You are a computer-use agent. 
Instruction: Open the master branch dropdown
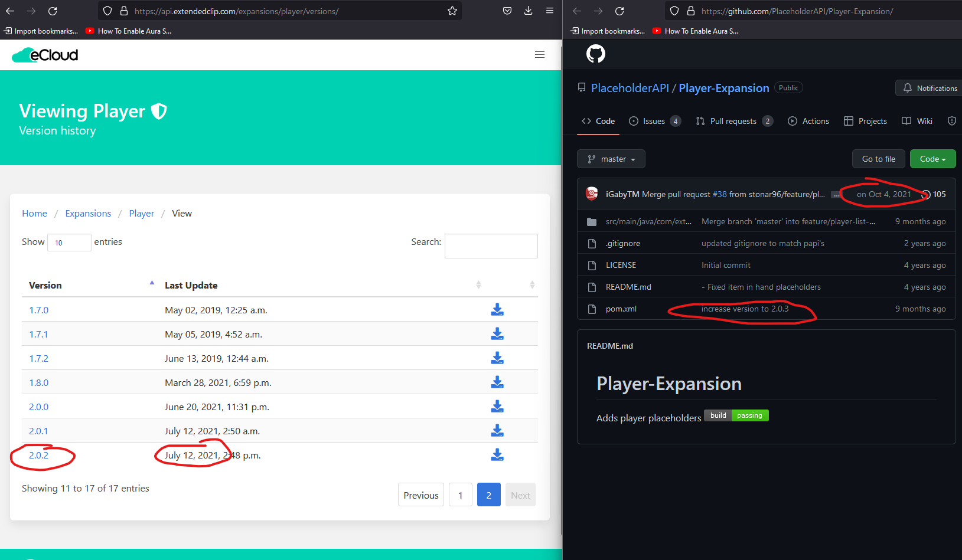pyautogui.click(x=611, y=159)
